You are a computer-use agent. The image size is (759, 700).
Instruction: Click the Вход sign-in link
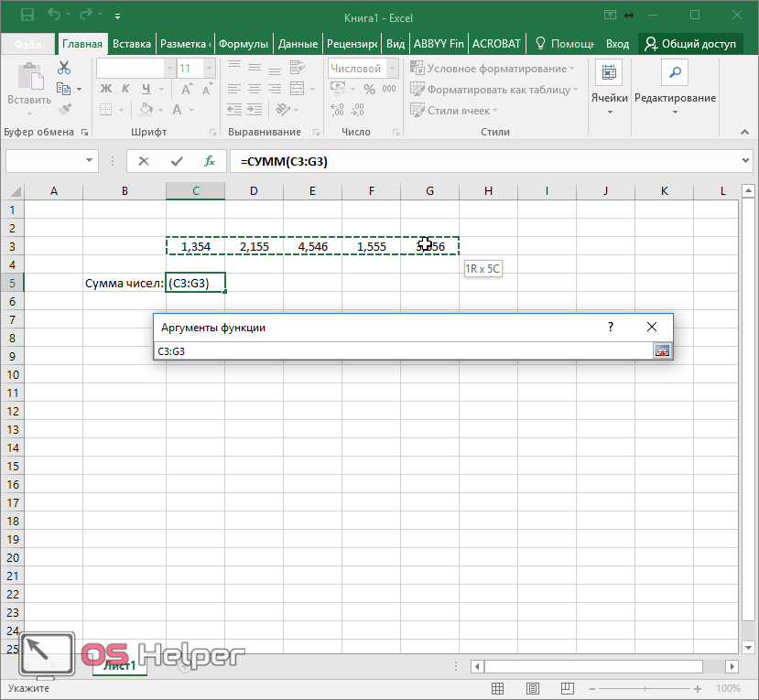point(618,44)
